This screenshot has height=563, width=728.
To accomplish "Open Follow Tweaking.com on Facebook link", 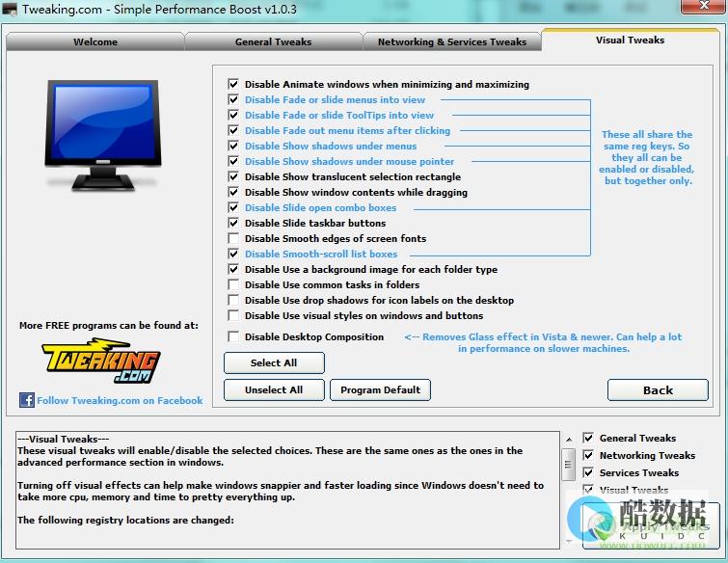I will [x=120, y=400].
